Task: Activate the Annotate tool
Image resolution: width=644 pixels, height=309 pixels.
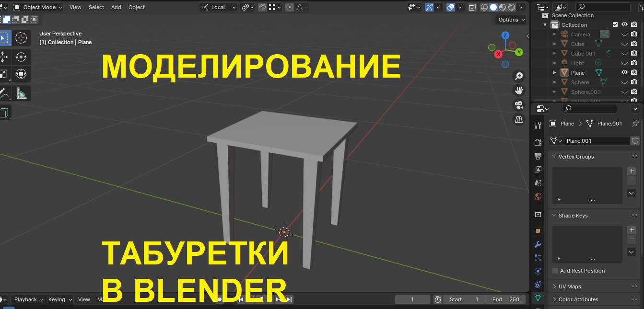Action: pyautogui.click(x=3, y=93)
